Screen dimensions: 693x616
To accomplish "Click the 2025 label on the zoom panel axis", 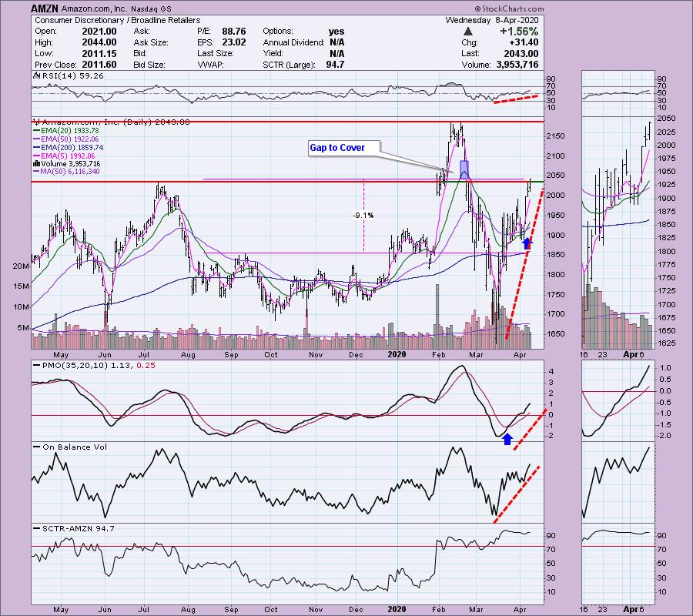I will [666, 132].
